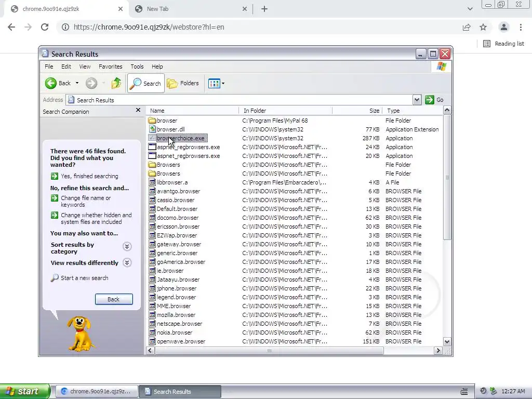
Task: Reload the Chrome page
Action: point(45,27)
